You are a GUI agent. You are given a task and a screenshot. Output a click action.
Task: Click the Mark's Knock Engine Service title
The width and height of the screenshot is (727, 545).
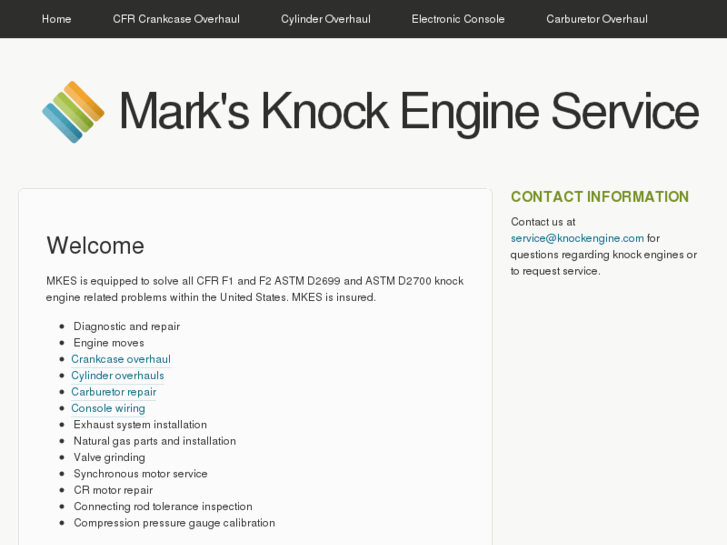coord(408,112)
